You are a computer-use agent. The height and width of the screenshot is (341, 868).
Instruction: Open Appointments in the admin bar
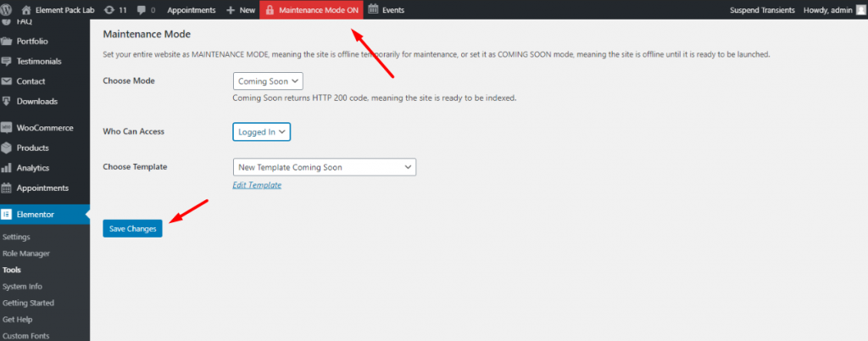(x=191, y=10)
